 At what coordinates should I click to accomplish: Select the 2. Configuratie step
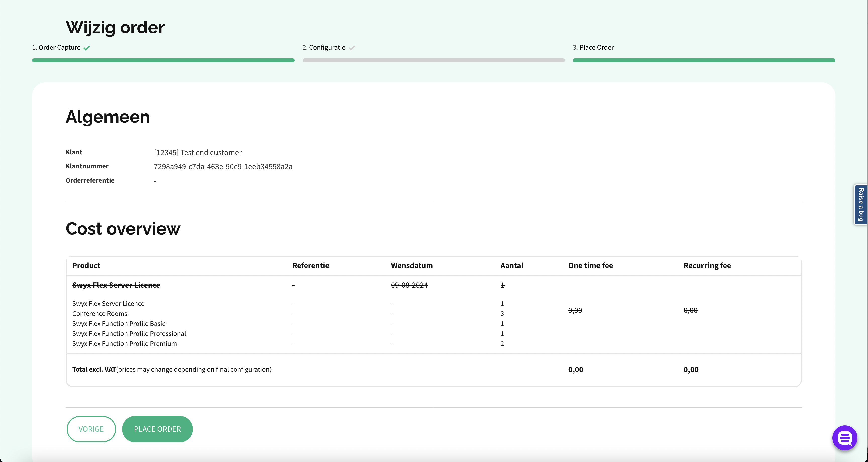tap(324, 47)
